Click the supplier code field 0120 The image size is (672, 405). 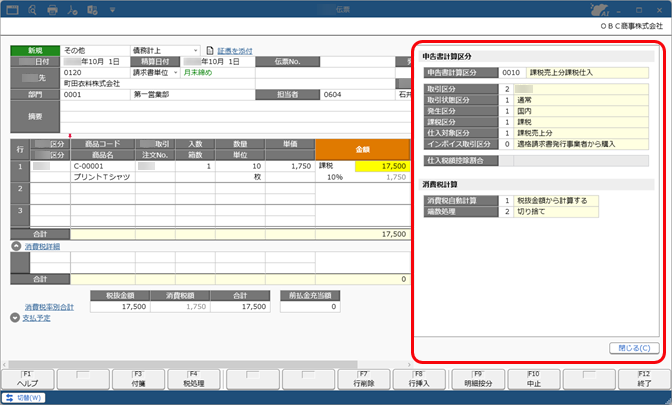[x=95, y=72]
